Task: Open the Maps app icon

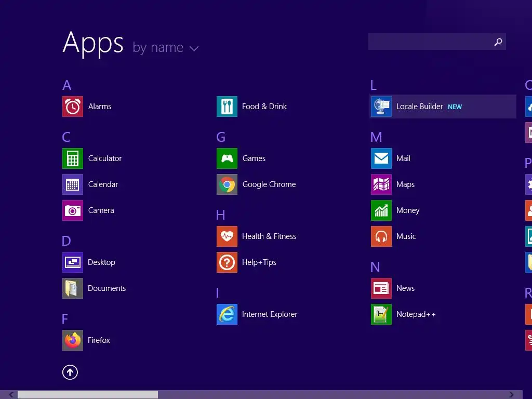Action: click(381, 184)
